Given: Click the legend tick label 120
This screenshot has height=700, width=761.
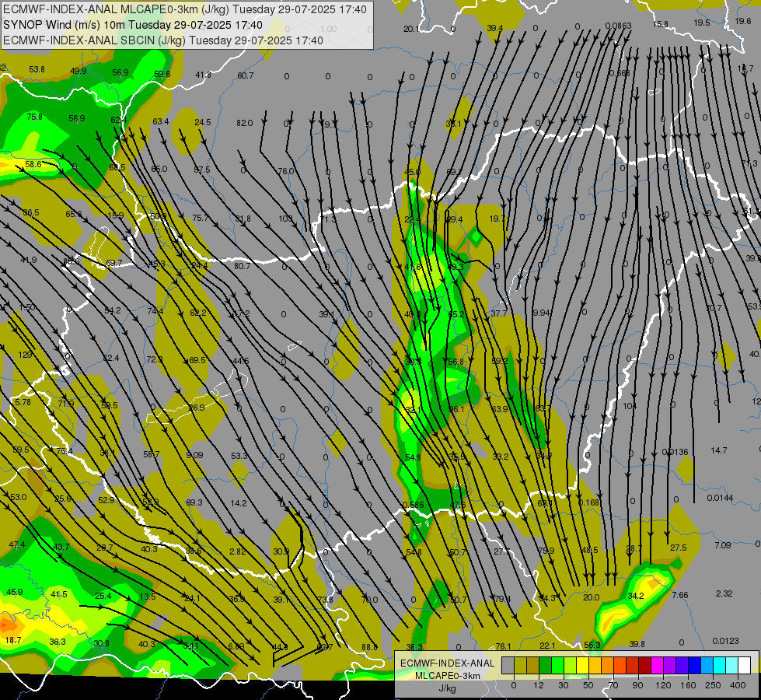Looking at the screenshot, I should 664,685.
